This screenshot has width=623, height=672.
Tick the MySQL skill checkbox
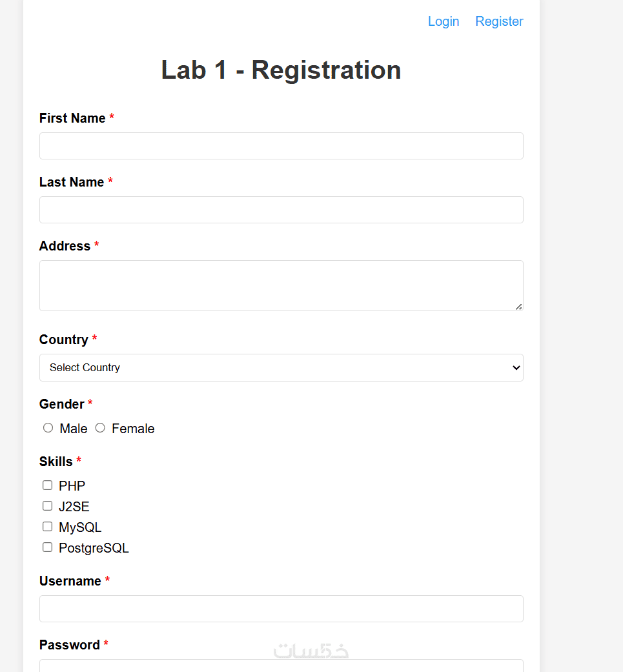tap(47, 527)
